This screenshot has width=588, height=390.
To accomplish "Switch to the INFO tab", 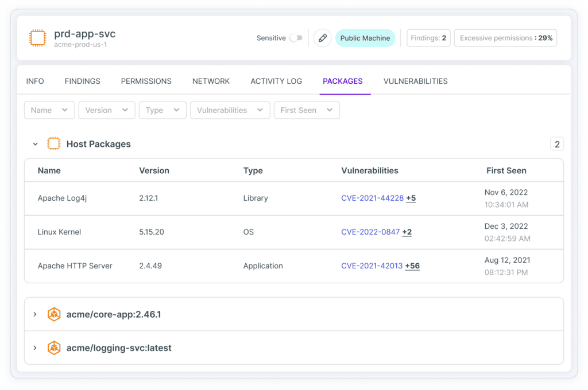I will 35,81.
